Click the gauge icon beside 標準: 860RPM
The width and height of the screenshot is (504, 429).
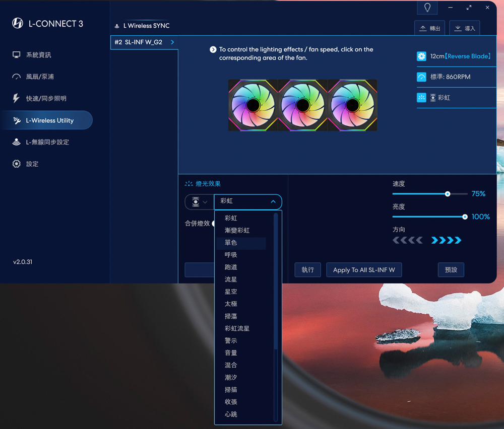[x=421, y=77]
